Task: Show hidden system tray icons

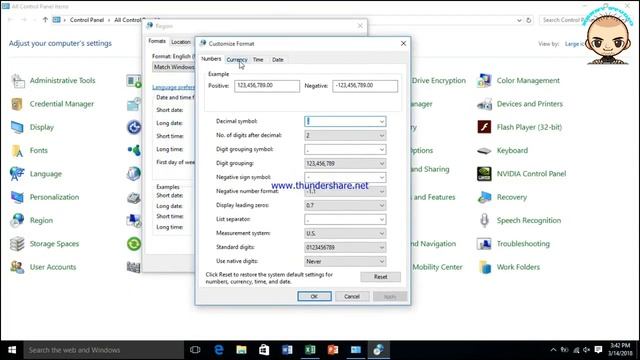Action: pyautogui.click(x=553, y=350)
